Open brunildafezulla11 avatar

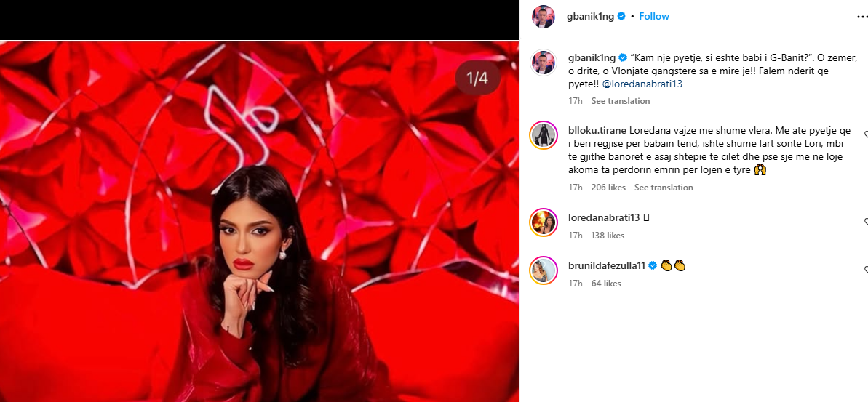(543, 270)
